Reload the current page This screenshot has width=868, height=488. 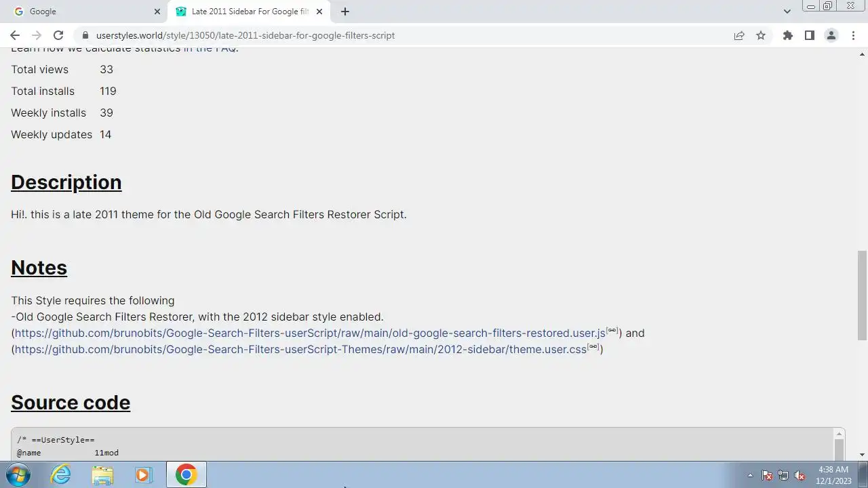(58, 35)
